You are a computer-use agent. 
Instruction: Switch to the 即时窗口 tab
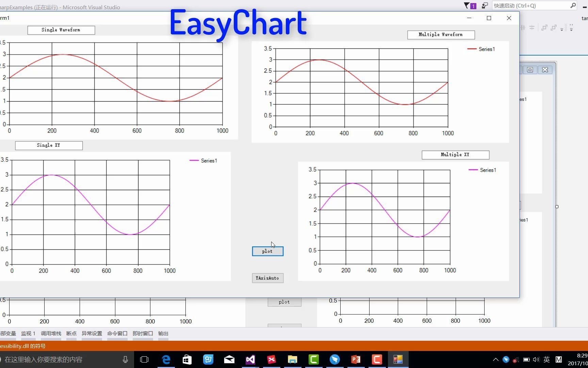[x=143, y=334]
